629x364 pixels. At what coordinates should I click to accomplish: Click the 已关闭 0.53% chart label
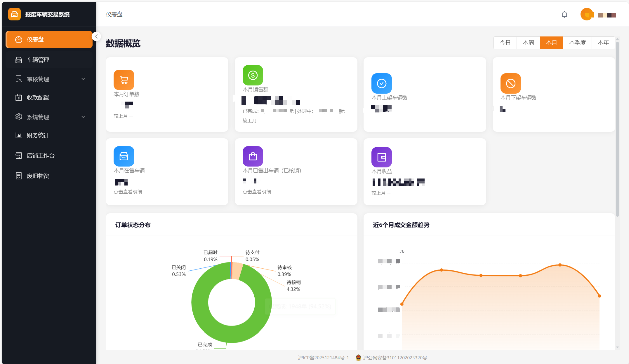point(179,271)
